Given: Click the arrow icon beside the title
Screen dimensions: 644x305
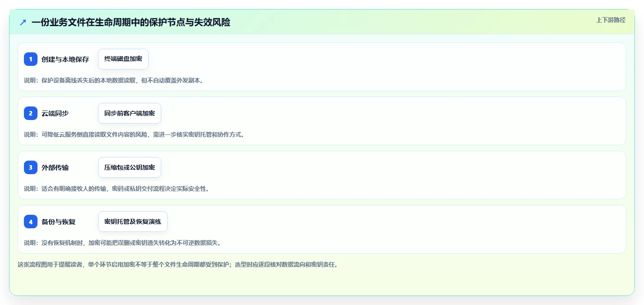Looking at the screenshot, I should click(x=23, y=22).
